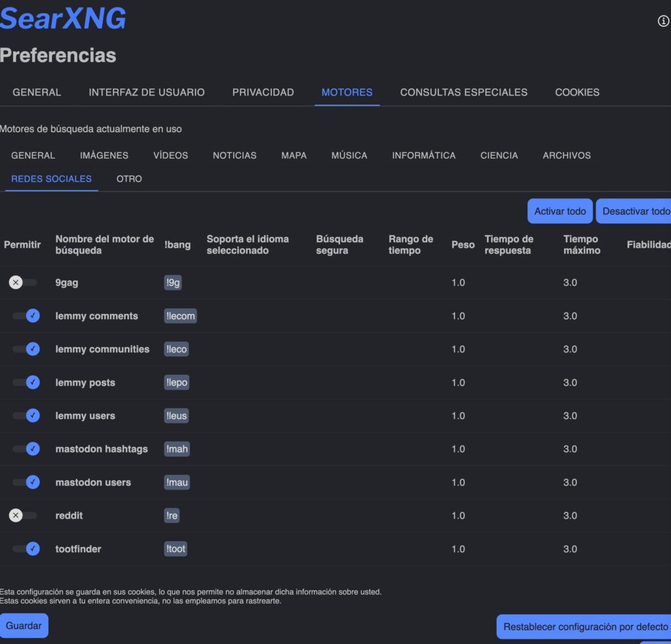Save preferences with the Guardar button
The image size is (671, 644).
coord(24,625)
